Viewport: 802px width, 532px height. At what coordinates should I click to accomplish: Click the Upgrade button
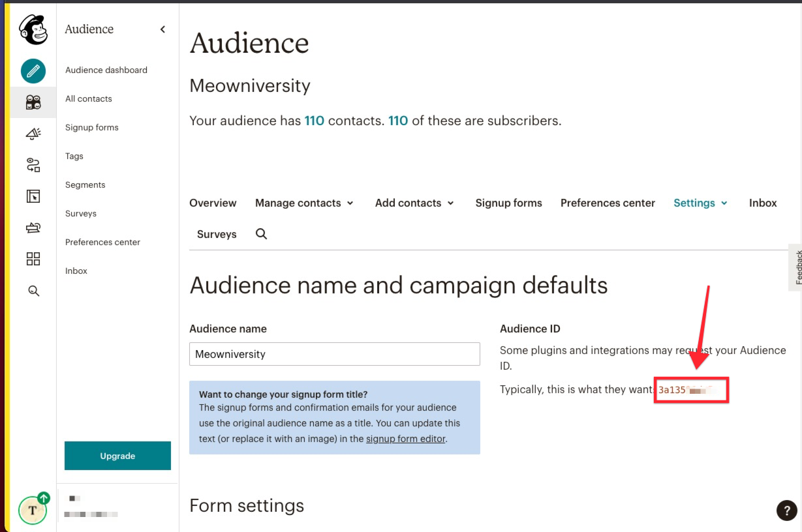(117, 456)
